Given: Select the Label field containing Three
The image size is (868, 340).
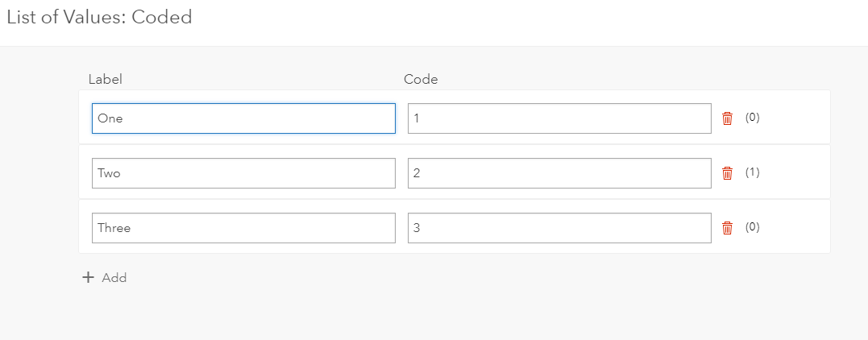Looking at the screenshot, I should coord(243,228).
